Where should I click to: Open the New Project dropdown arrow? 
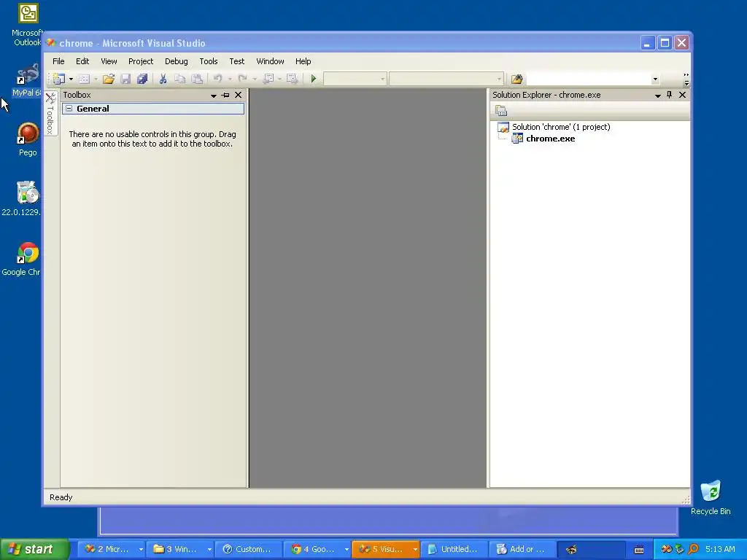[71, 79]
